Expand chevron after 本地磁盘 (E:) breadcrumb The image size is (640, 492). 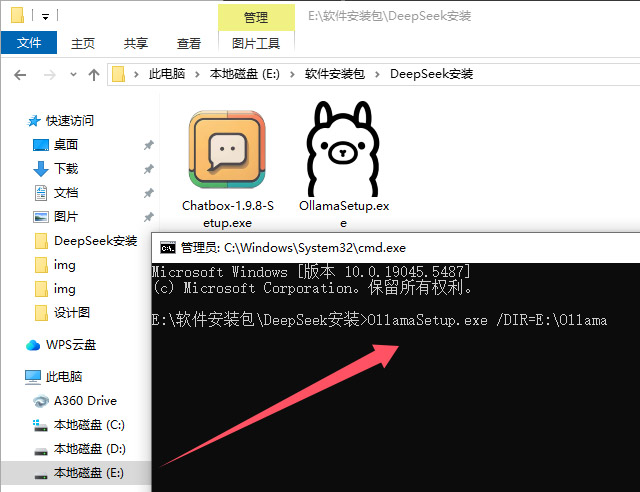[x=292, y=74]
